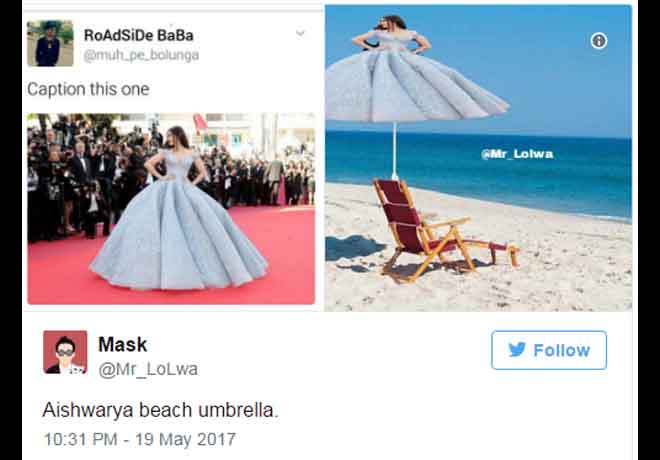The width and height of the screenshot is (660, 460).
Task: View the red carpet gown photo
Action: pos(171,209)
